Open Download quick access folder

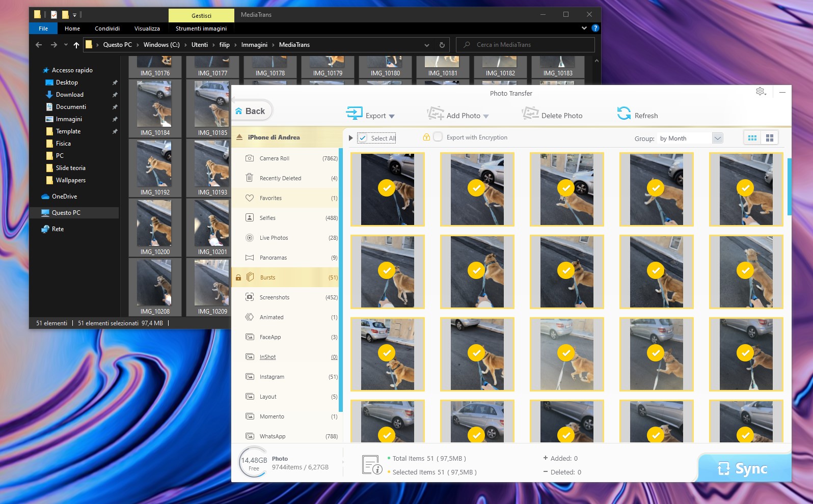pos(69,95)
